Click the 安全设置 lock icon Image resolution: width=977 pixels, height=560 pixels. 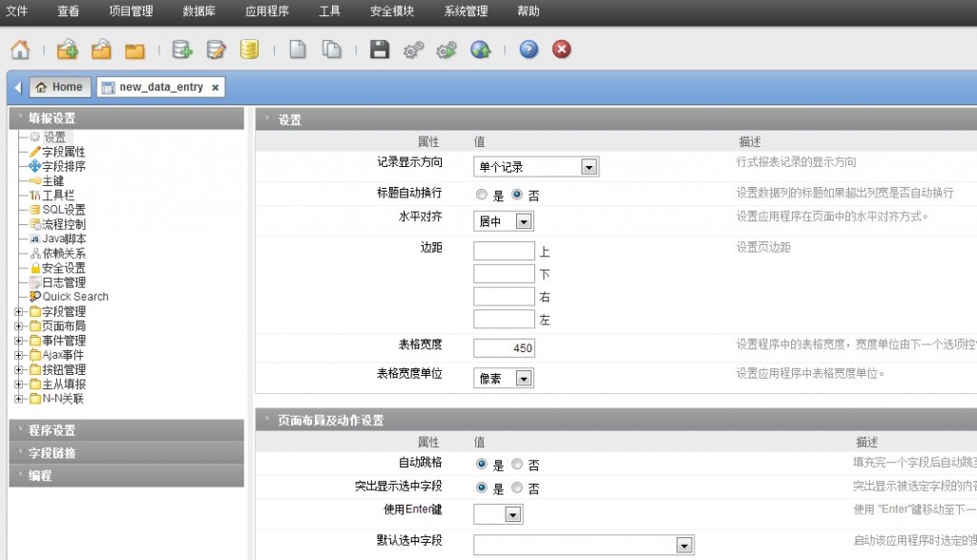coord(33,267)
